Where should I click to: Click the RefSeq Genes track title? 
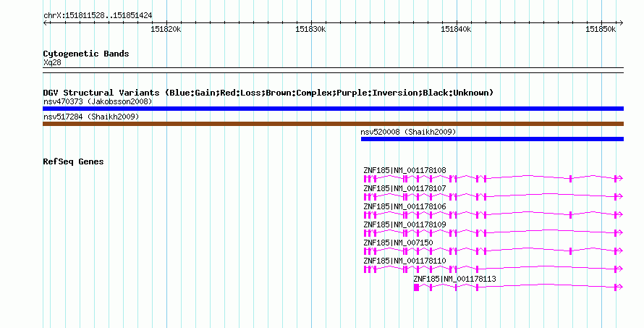[73, 161]
